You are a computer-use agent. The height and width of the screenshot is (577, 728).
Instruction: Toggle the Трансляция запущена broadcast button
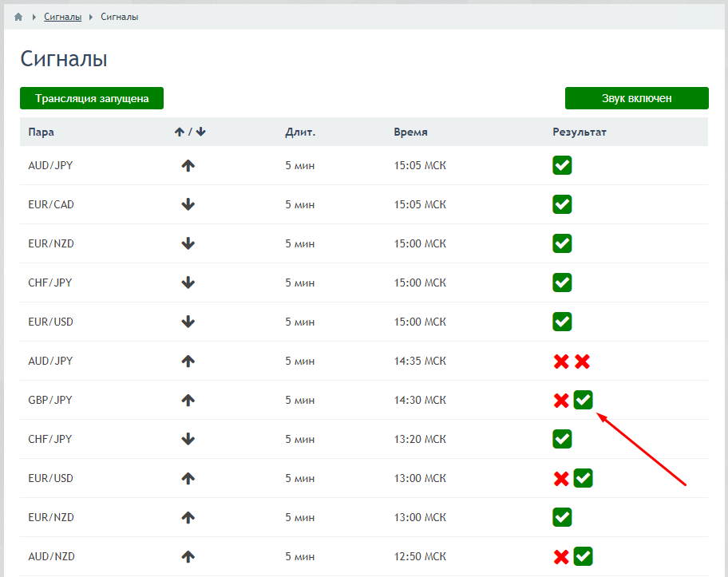pyautogui.click(x=92, y=98)
